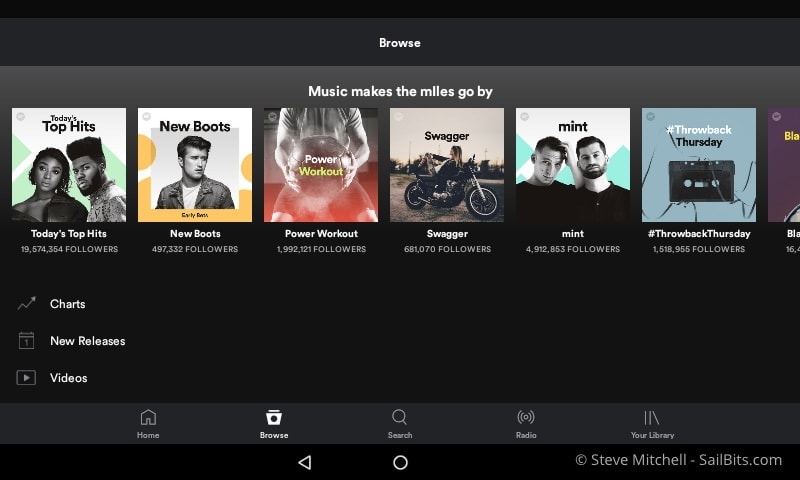Tap the New Releases calendar icon
800x480 pixels.
pyautogui.click(x=27, y=340)
